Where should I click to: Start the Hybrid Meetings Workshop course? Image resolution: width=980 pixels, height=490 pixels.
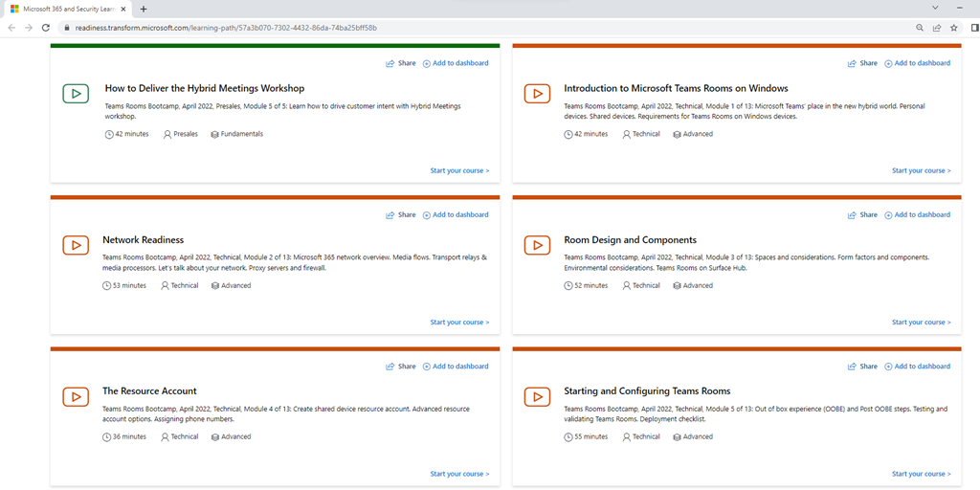click(x=459, y=170)
